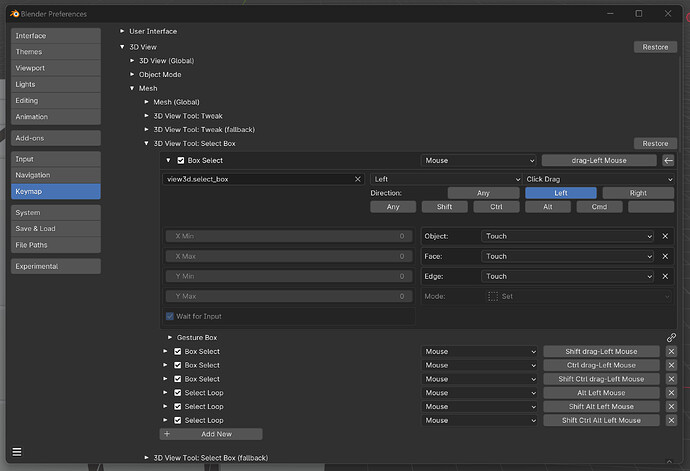Disable Box Select with Shift Ctrl drag
Viewport: 690px width, 471px height.
pyautogui.click(x=177, y=379)
